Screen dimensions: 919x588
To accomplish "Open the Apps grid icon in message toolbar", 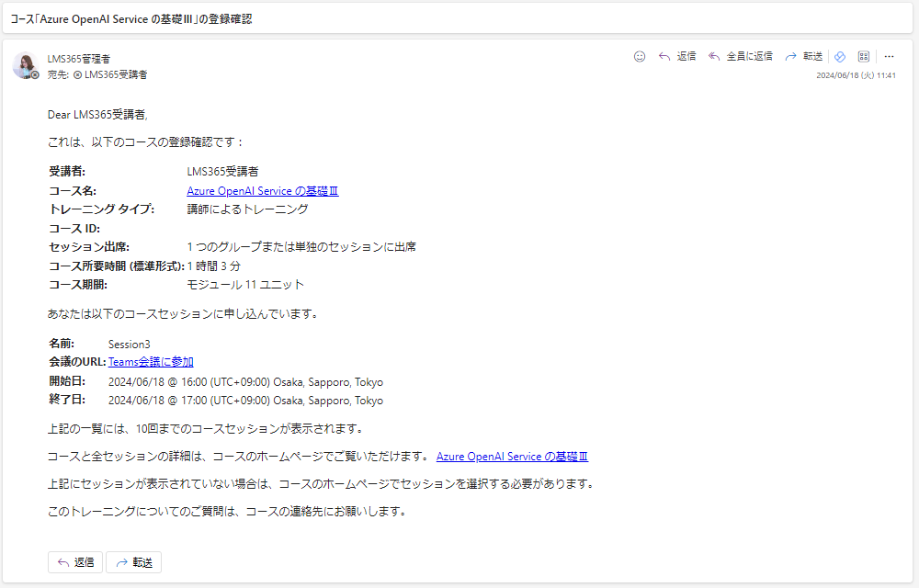I will (x=863, y=56).
